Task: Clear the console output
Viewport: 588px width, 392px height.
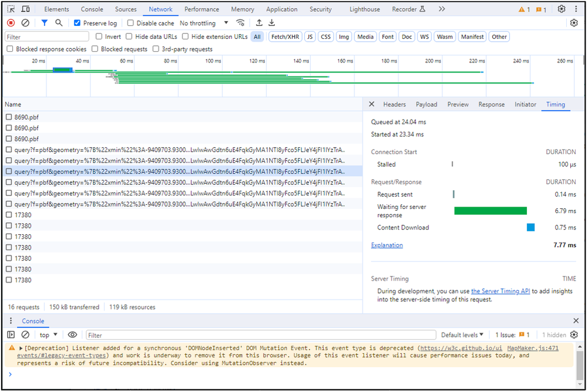Action: [25, 334]
